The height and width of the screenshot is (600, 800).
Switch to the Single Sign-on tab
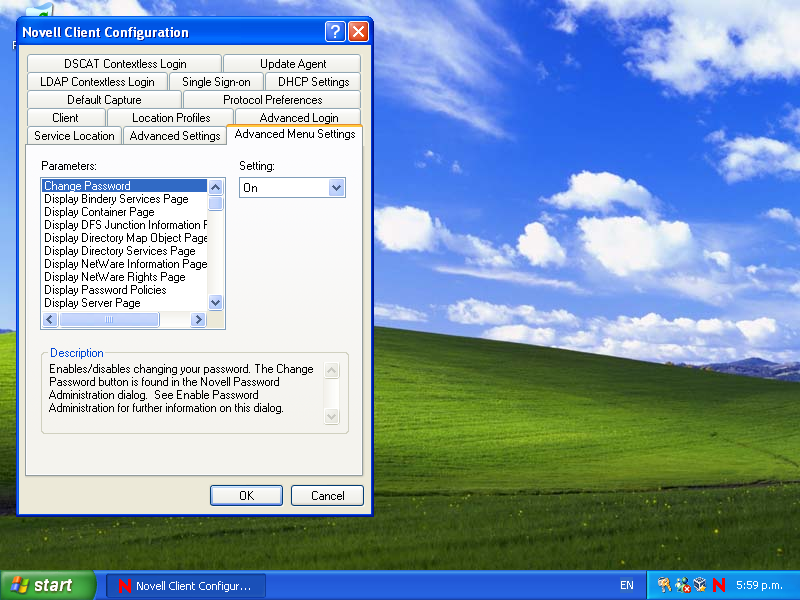coord(216,82)
